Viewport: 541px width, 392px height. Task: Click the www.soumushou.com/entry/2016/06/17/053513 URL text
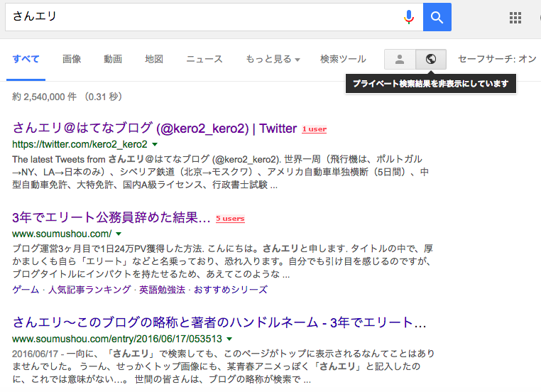[x=117, y=339]
